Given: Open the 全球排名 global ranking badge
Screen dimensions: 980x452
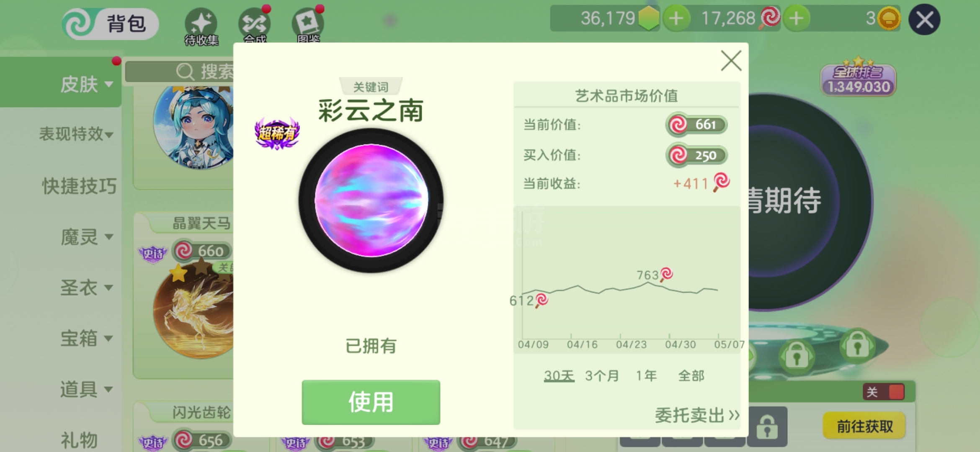Looking at the screenshot, I should (858, 77).
